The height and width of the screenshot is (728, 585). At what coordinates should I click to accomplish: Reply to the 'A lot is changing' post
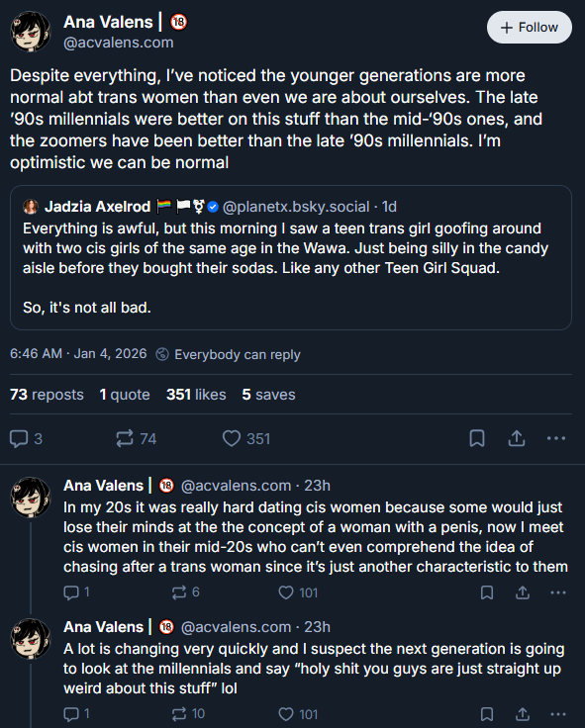(x=76, y=714)
